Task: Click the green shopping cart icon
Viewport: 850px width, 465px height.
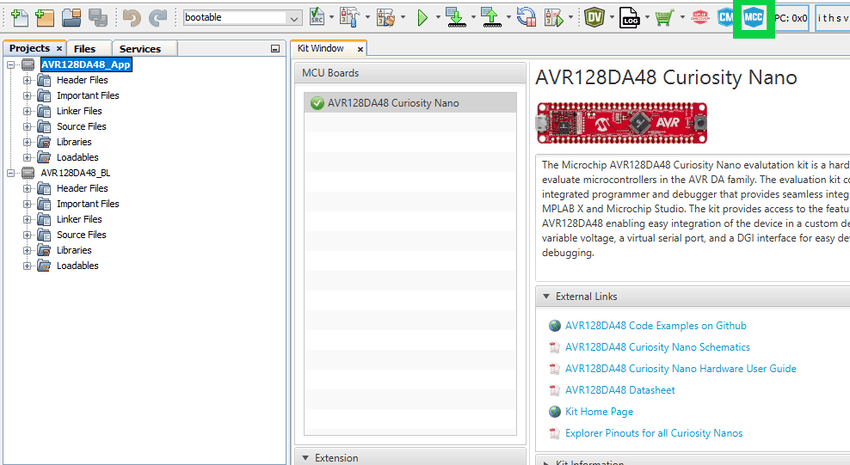Action: 663,18
